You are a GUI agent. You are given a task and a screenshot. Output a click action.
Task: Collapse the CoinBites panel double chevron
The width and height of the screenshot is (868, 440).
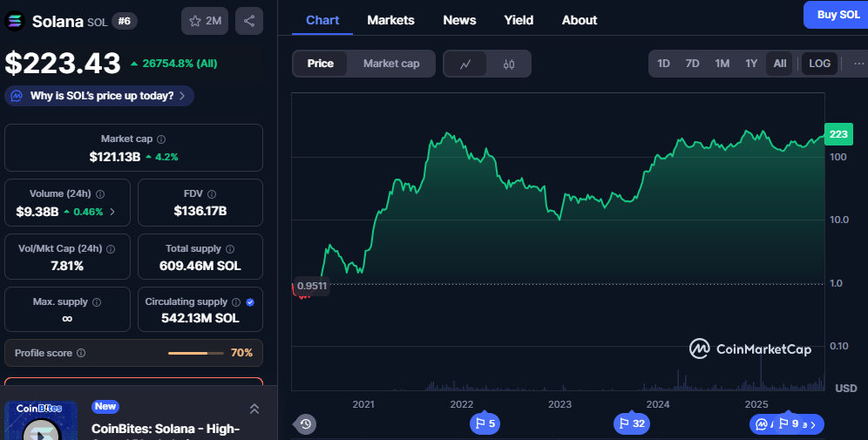(254, 409)
